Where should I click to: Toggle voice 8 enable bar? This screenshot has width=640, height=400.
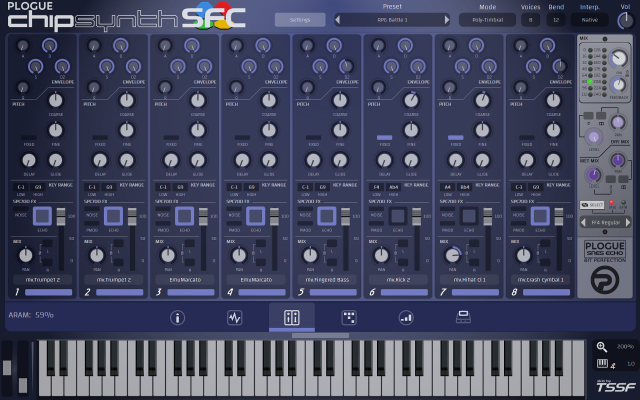[x=546, y=292]
